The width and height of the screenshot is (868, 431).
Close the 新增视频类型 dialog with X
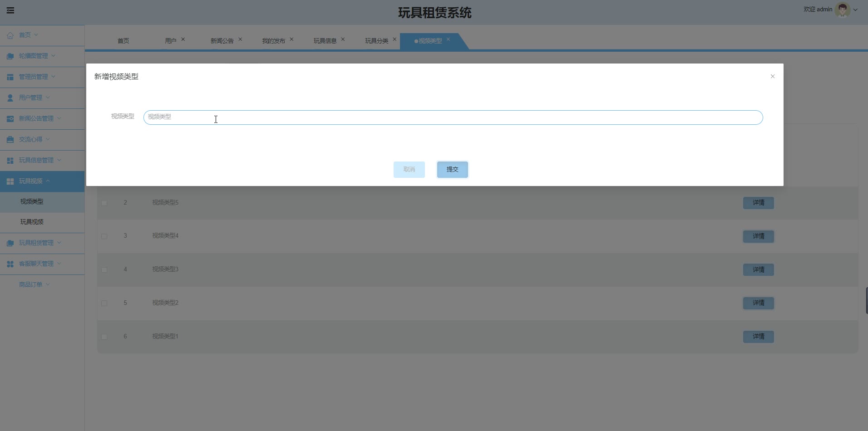[773, 76]
